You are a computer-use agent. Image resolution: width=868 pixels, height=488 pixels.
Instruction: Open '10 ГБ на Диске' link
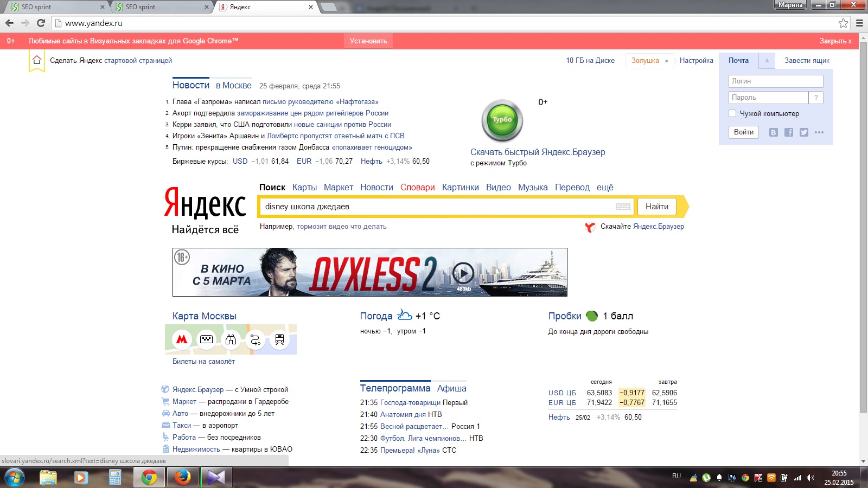590,60
